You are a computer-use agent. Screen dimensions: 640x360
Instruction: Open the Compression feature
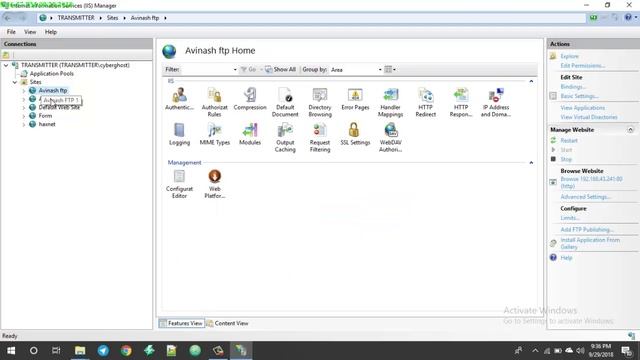tap(250, 99)
